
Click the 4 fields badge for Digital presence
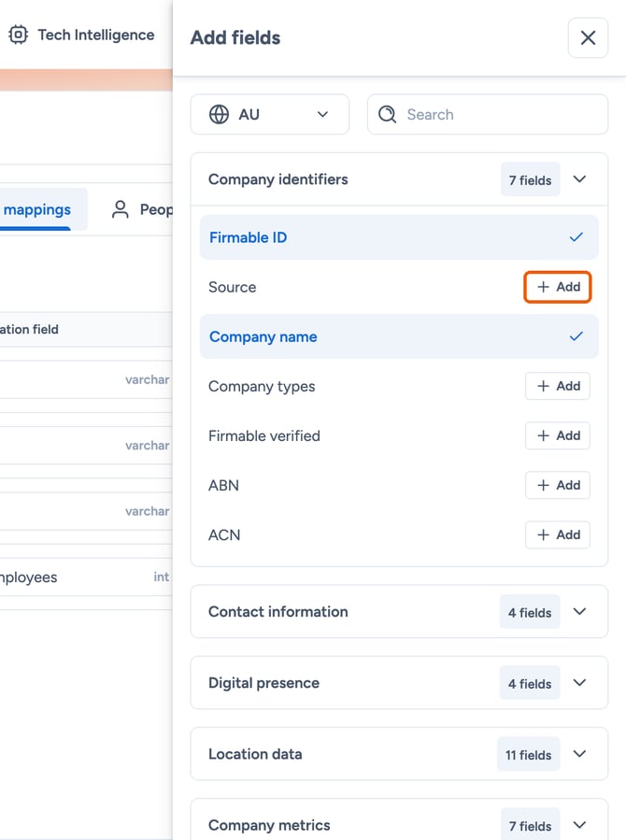pos(530,684)
